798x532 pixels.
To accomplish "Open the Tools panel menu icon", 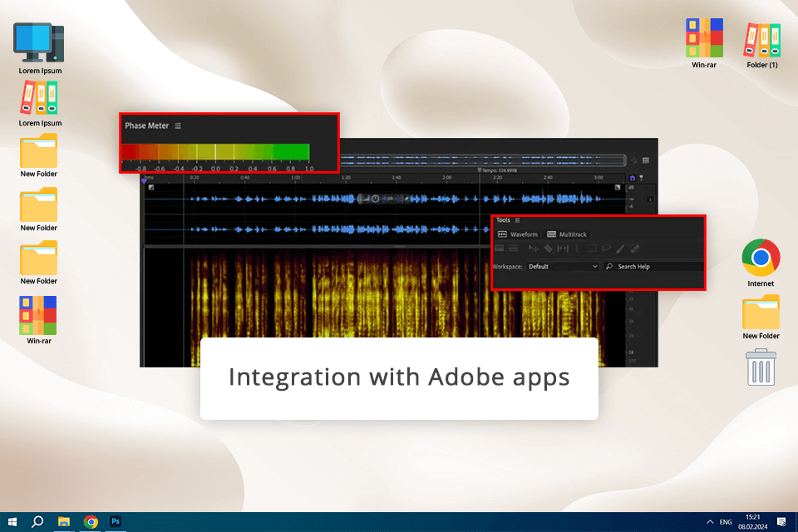I will (x=517, y=220).
